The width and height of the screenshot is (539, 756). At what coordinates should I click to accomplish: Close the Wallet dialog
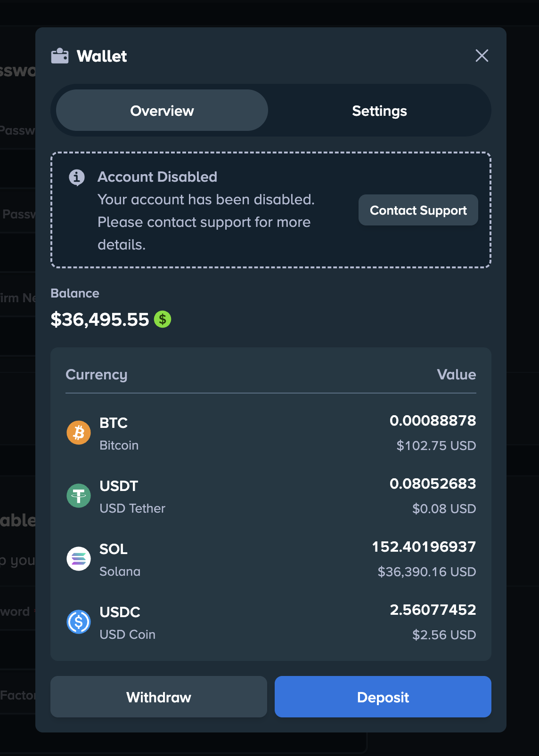click(x=482, y=56)
